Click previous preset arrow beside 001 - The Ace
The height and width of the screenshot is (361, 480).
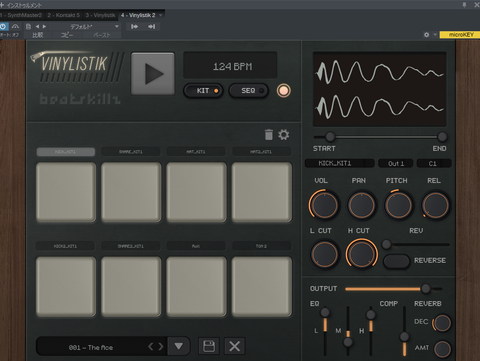click(x=151, y=347)
